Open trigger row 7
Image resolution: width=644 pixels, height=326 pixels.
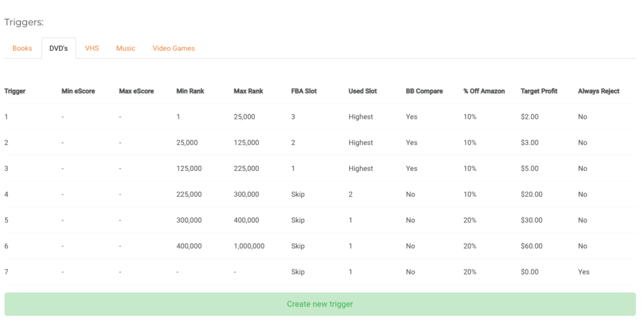coord(320,272)
